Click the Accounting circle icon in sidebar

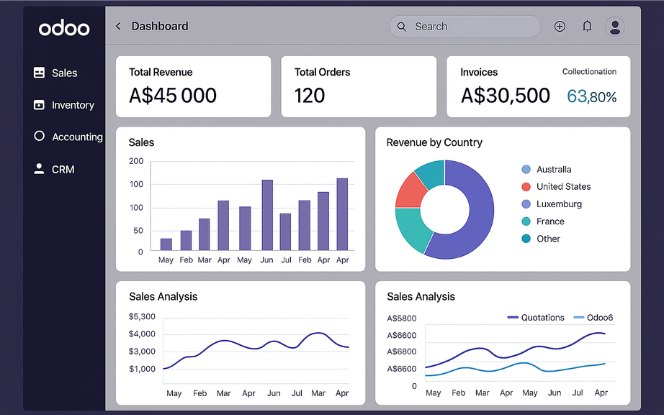[x=39, y=136]
